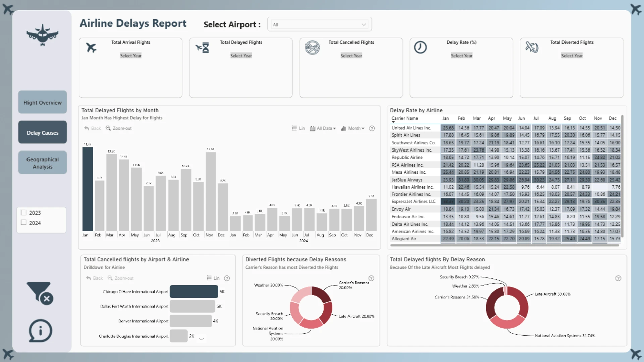
Task: Check the 2023 year filter
Action: click(x=24, y=213)
